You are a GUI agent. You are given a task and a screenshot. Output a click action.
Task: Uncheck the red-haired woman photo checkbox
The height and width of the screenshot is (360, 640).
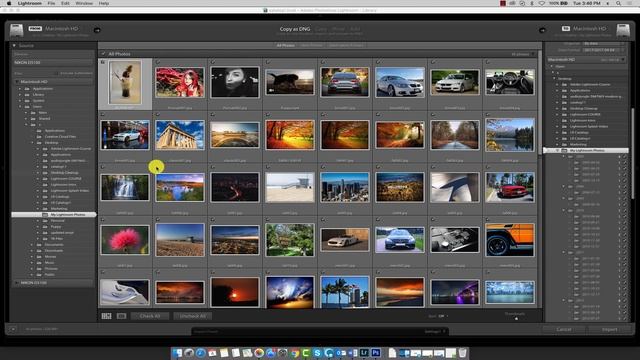[158, 62]
